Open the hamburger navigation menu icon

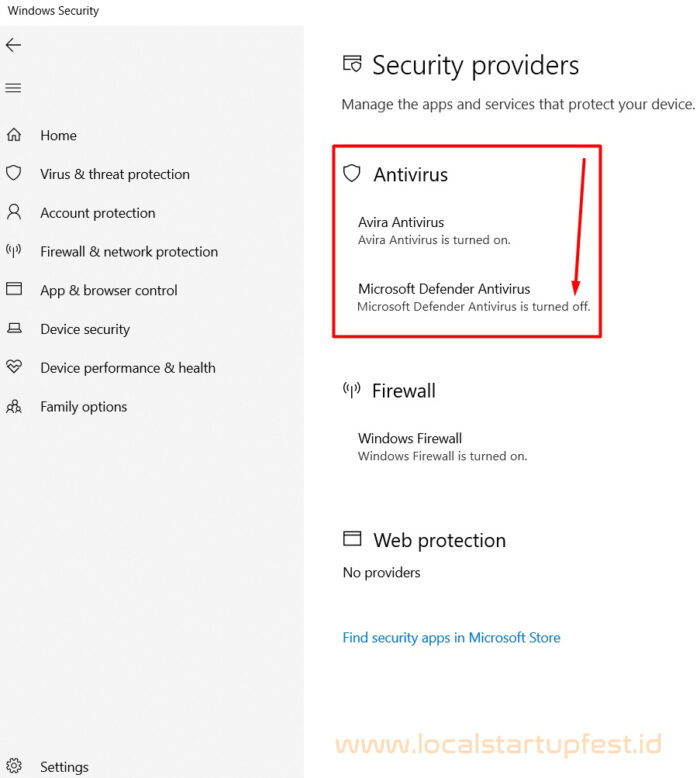pos(13,88)
